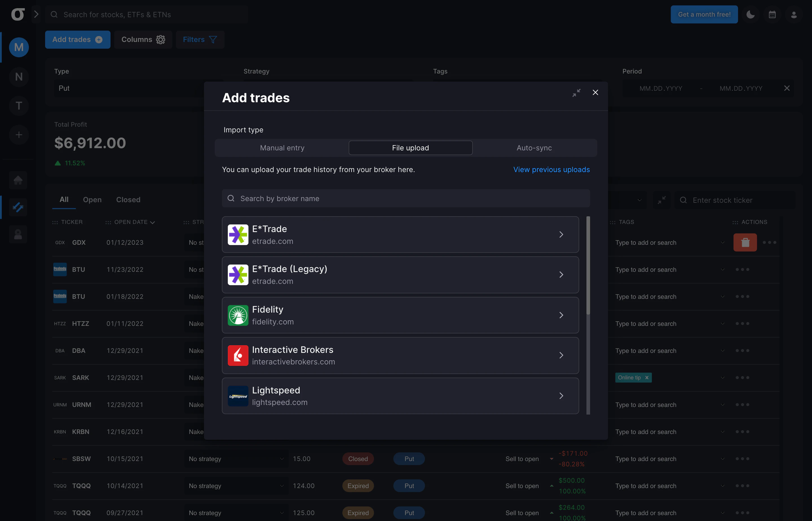The width and height of the screenshot is (812, 521).
Task: Switch to the Open trades tab
Action: [92, 200]
